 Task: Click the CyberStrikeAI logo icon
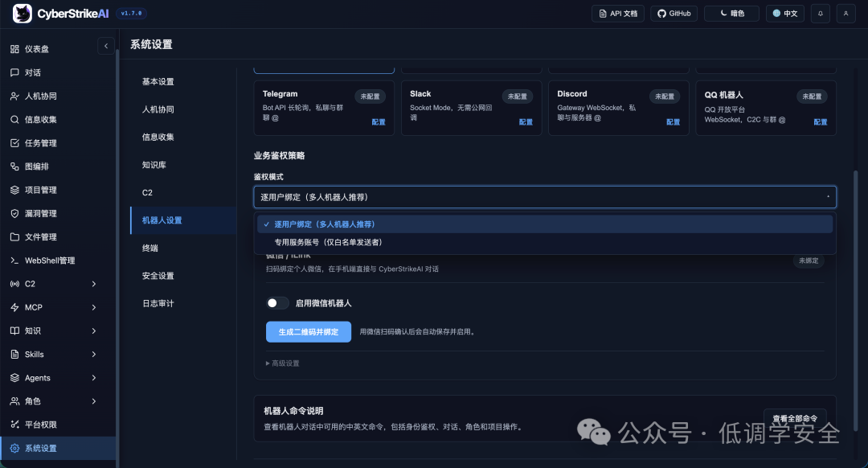tap(23, 14)
